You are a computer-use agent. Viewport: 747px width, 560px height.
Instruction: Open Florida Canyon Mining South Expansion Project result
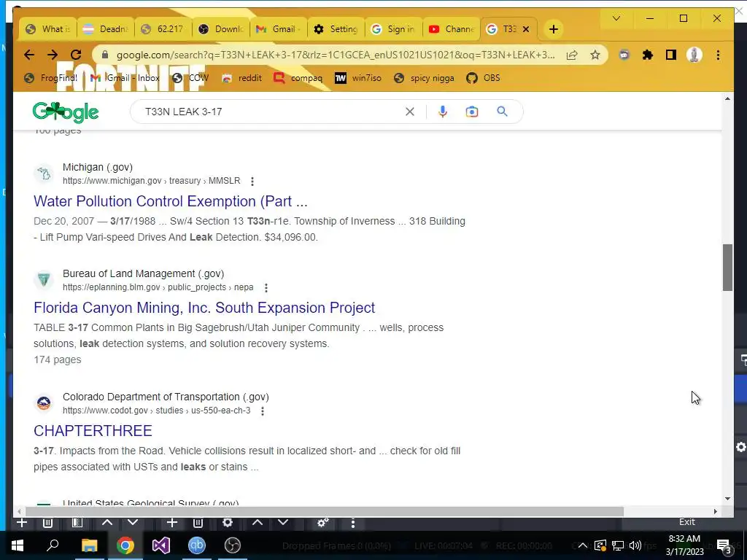coord(204,308)
